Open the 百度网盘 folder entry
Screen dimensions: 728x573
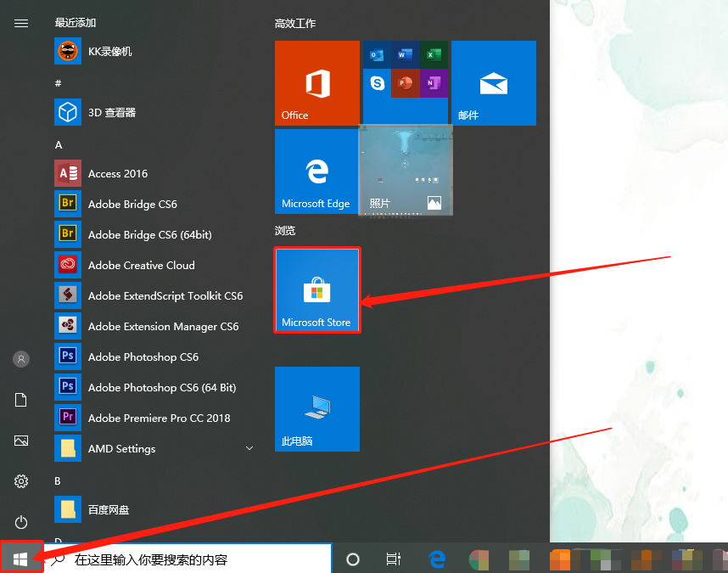[108, 510]
